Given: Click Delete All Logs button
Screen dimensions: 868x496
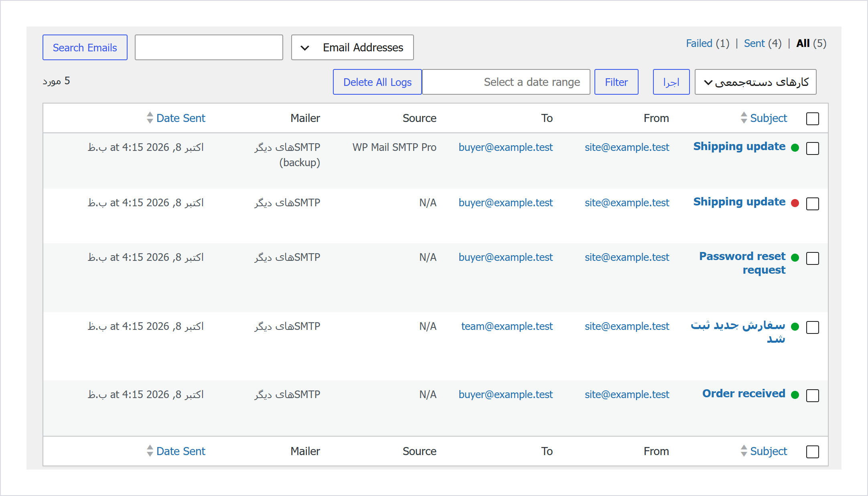Looking at the screenshot, I should 377,82.
